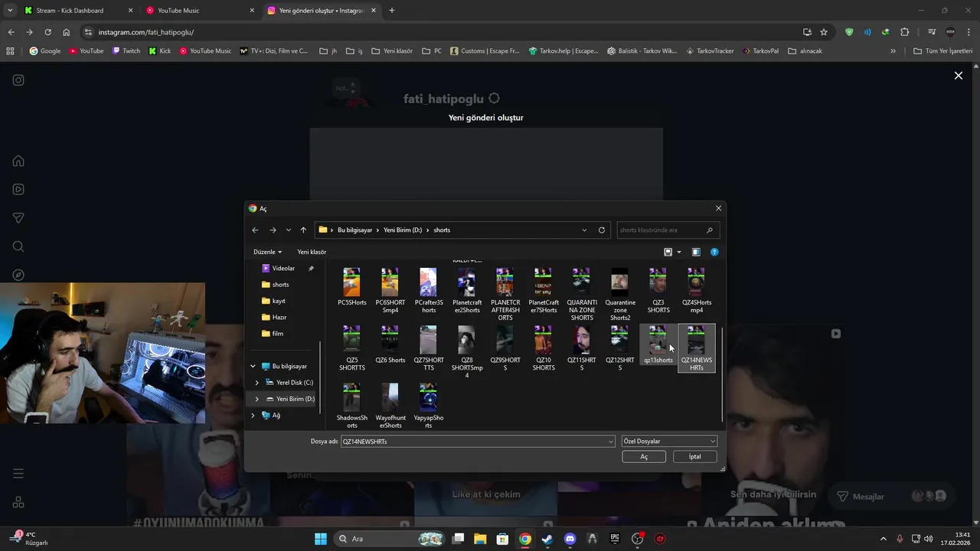
Task: Open recent locations chevron in file dialog
Action: pyautogui.click(x=288, y=230)
